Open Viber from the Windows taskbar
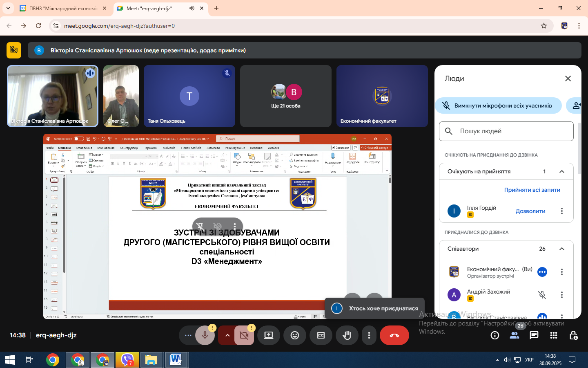The image size is (588, 368). coord(127,360)
